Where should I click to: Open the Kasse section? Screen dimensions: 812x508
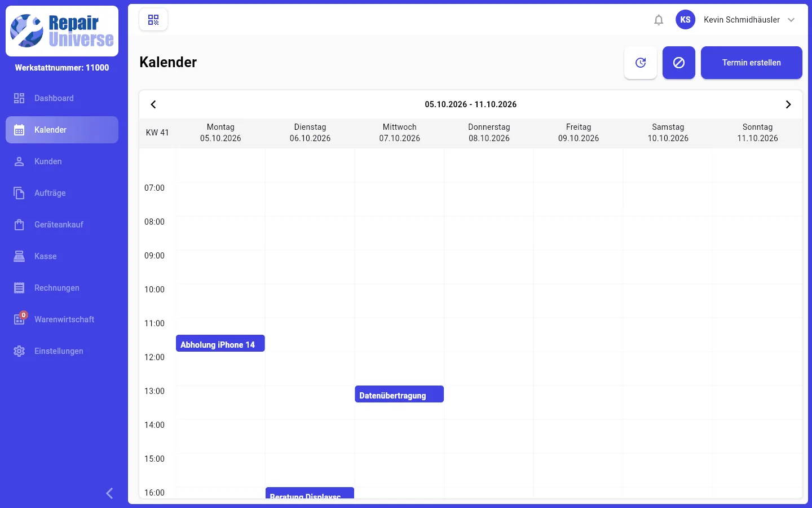point(62,256)
